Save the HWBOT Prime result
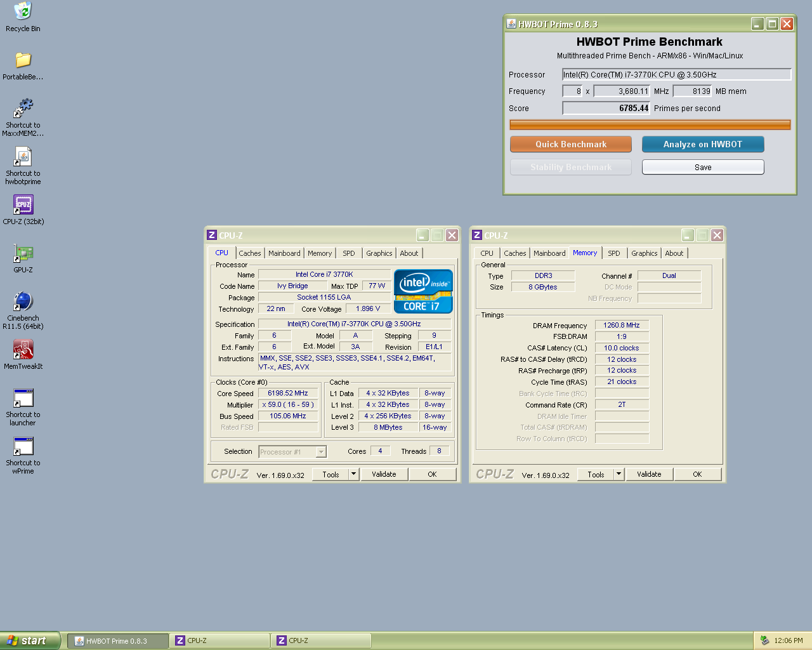812x650 pixels. click(x=703, y=167)
